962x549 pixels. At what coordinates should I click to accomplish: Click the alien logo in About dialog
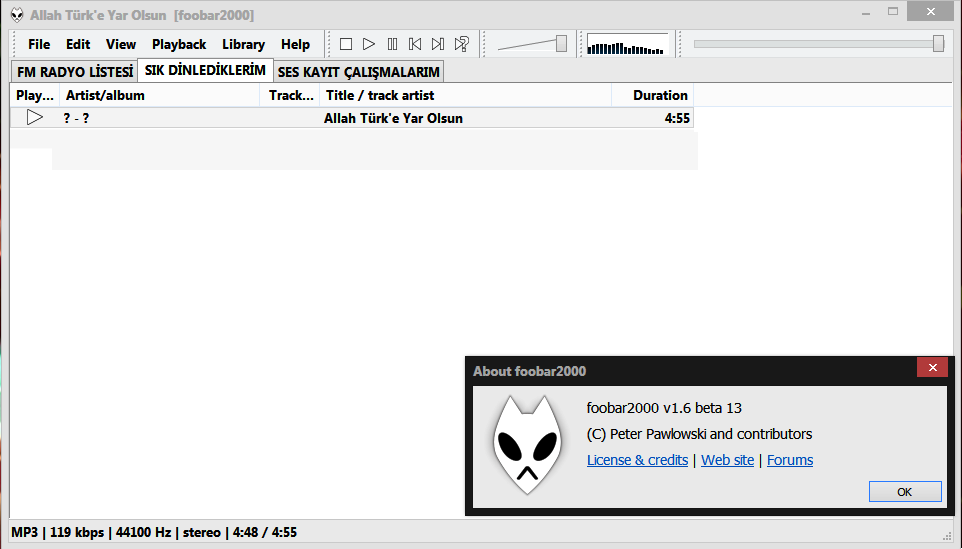tap(528, 445)
